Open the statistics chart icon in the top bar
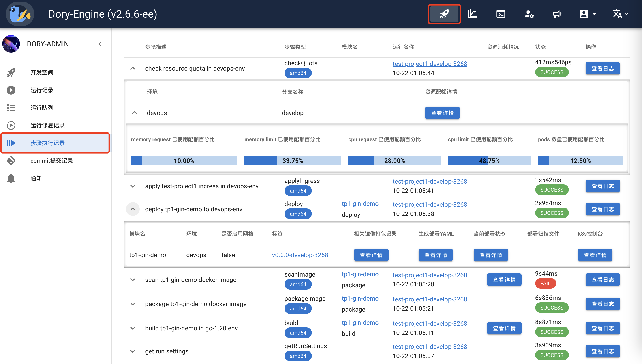 (473, 14)
